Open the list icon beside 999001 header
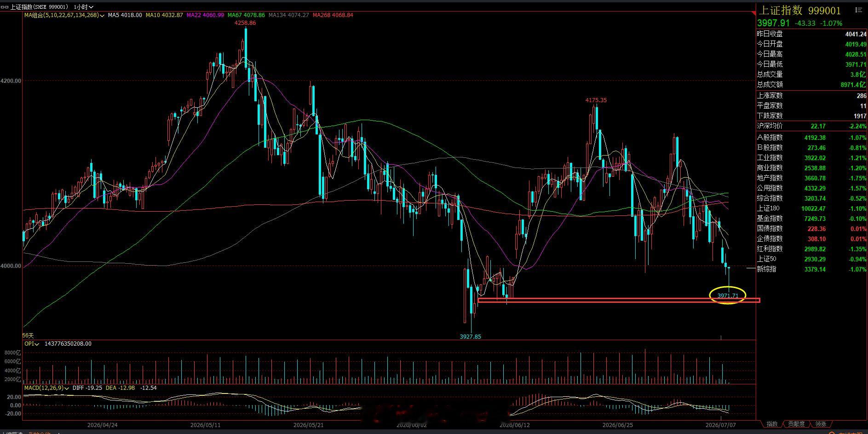 click(x=858, y=10)
